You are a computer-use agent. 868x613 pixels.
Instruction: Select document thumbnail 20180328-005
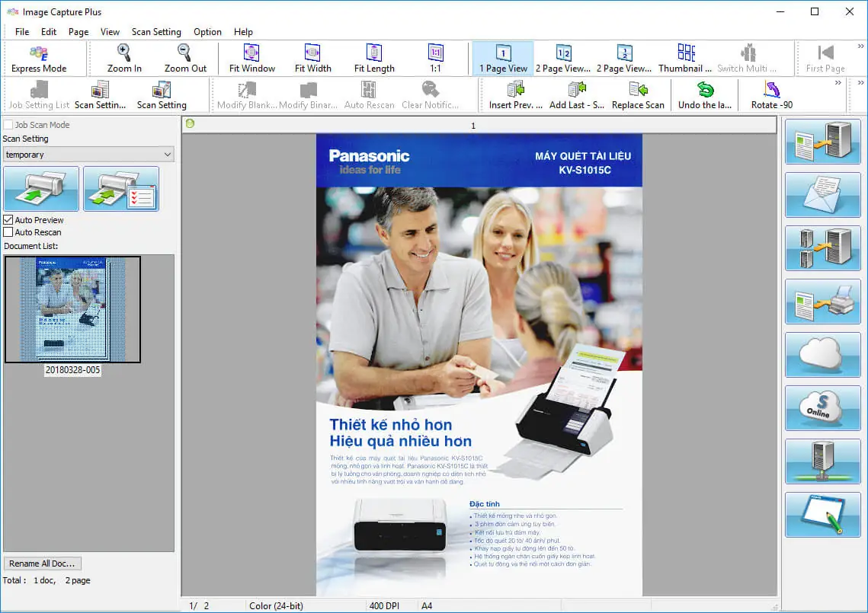click(72, 309)
